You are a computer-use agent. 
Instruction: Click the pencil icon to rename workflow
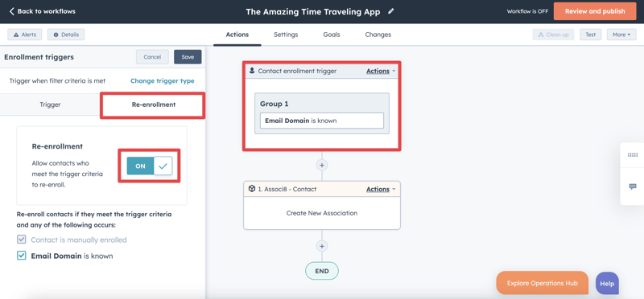click(390, 11)
